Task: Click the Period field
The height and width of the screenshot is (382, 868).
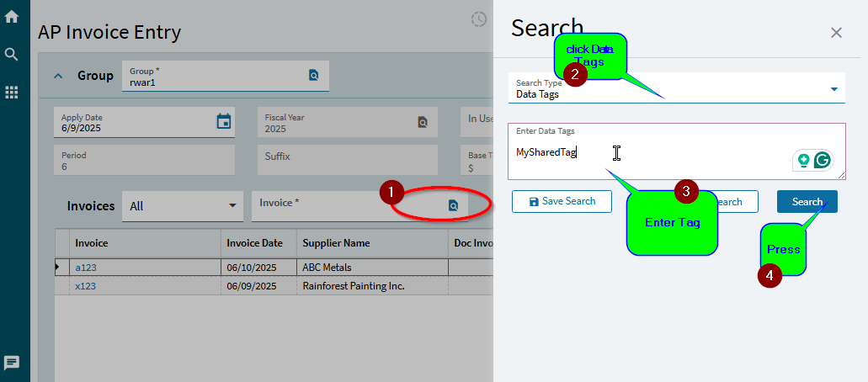Action: pos(144,160)
